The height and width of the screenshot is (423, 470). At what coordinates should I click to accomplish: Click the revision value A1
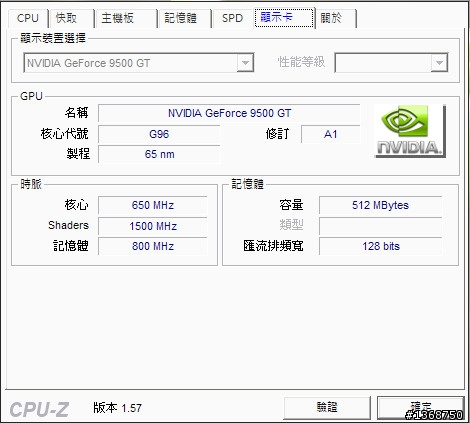tap(330, 134)
